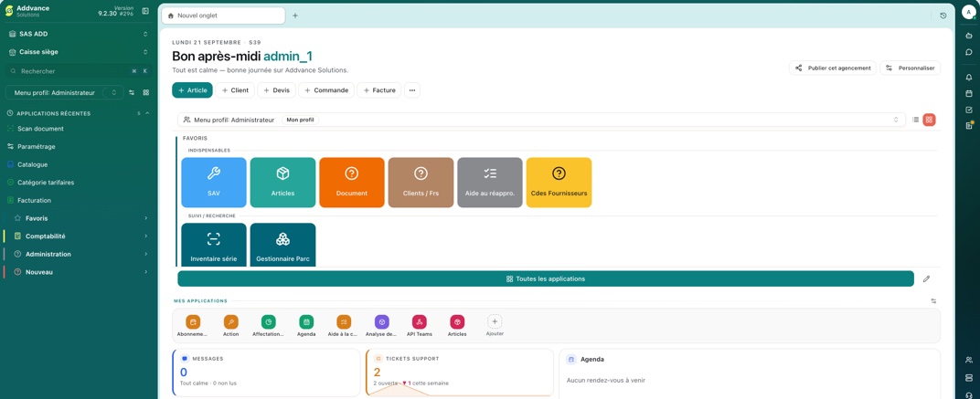980x399 pixels.
Task: Open the main panel Menu profil dropdown
Action: coord(541,120)
